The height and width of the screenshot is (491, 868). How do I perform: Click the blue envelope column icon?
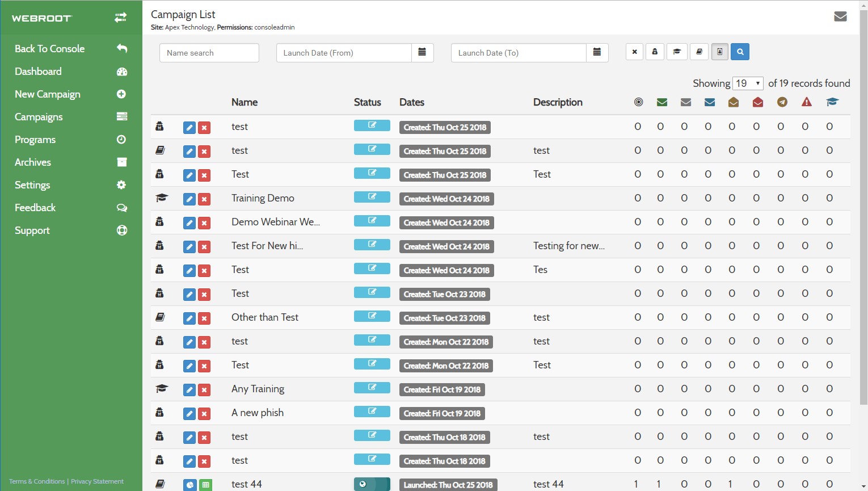tap(710, 102)
